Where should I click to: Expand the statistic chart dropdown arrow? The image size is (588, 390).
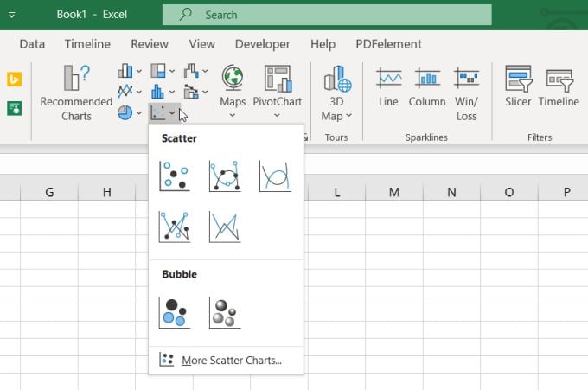point(172,92)
